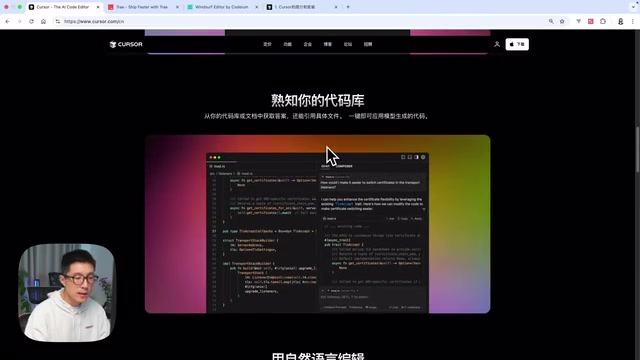Viewport: 640px width, 360px height.
Task: Click the Apply button in demo chat code block
Action: click(417, 219)
